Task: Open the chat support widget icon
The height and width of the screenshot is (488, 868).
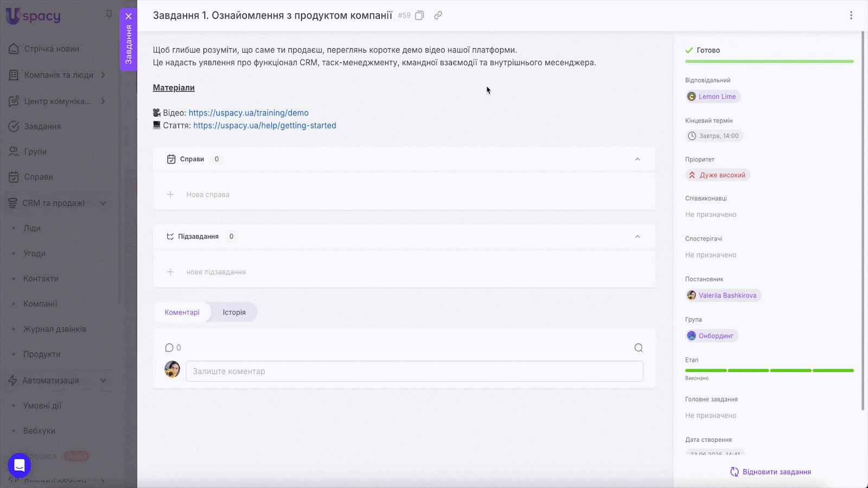Action: coord(20,465)
